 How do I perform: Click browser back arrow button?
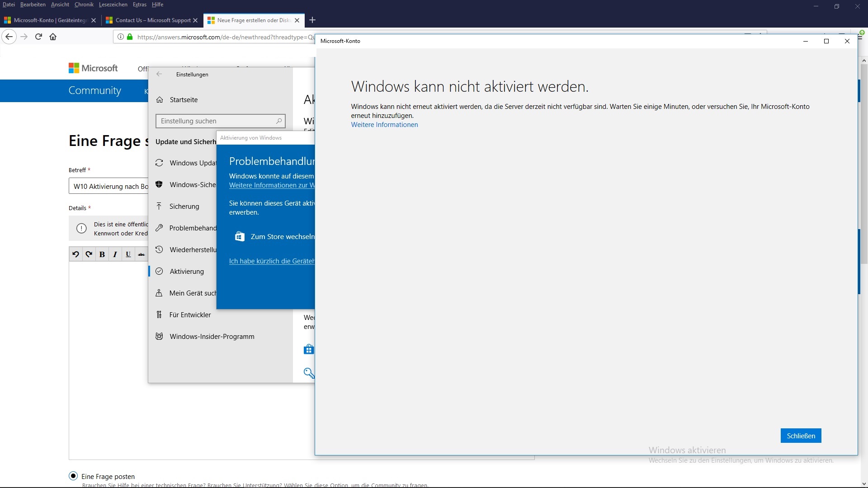click(x=9, y=37)
